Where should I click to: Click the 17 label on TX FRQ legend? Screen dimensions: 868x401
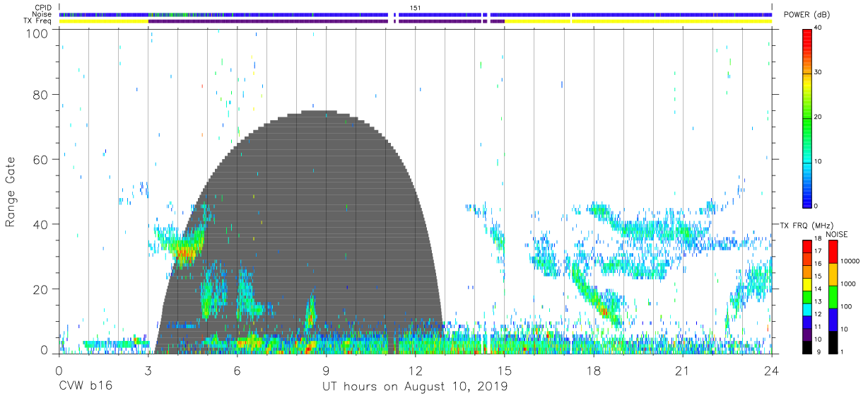pos(818,251)
